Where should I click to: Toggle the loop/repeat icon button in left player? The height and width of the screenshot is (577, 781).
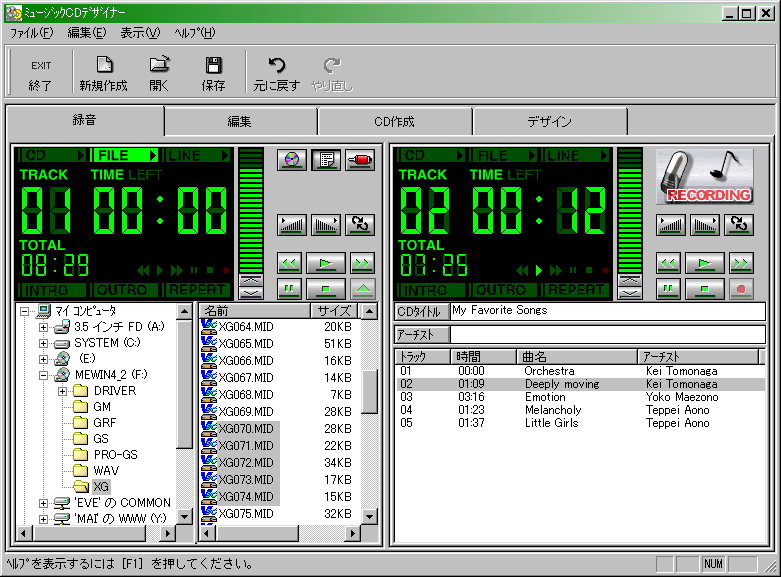point(360,224)
